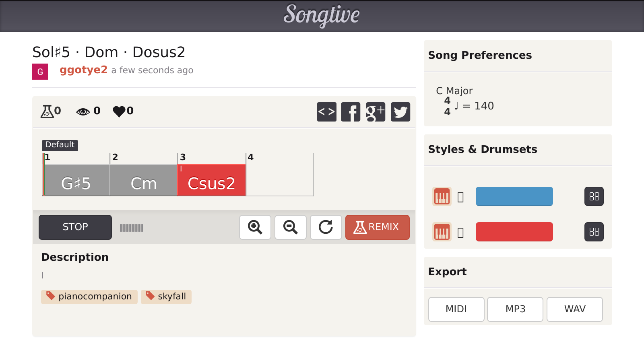Select the blue style bar

click(514, 196)
